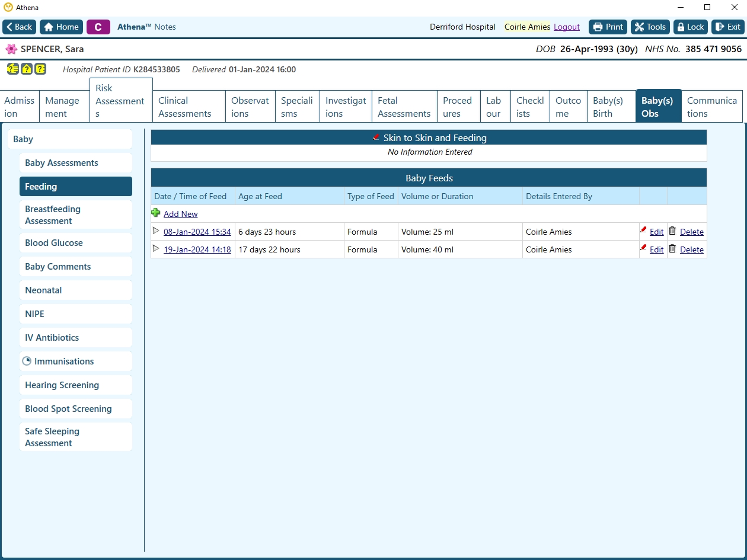
Task: Click the red pencil icon for 08-Jan-2024 feed
Action: point(643,231)
